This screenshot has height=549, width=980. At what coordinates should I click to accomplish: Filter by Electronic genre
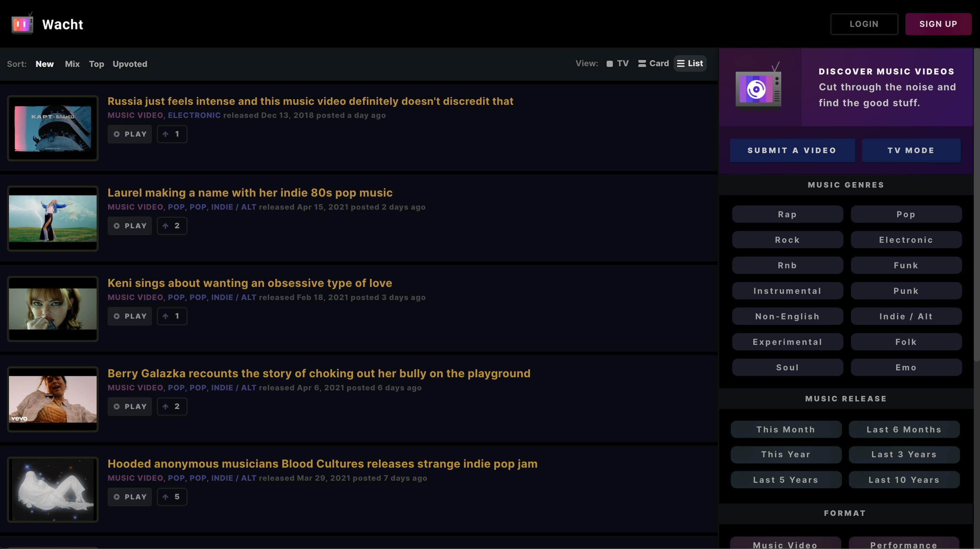906,240
